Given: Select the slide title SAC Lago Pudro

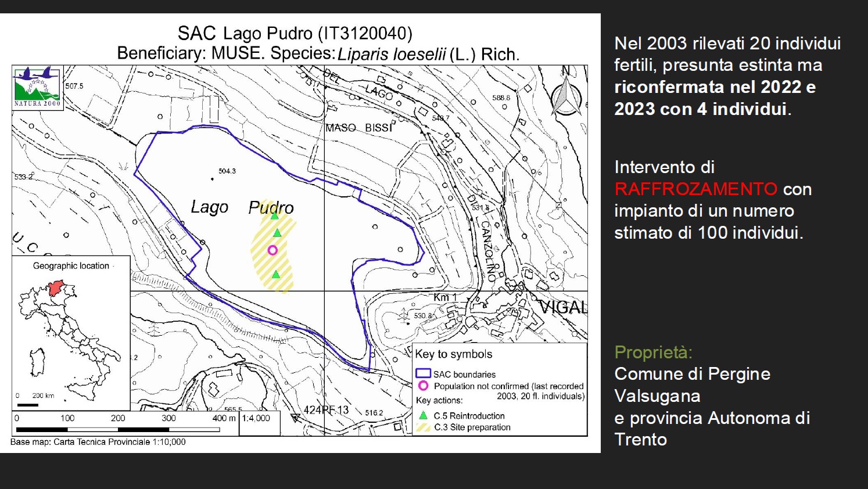Looking at the screenshot, I should click(295, 33).
